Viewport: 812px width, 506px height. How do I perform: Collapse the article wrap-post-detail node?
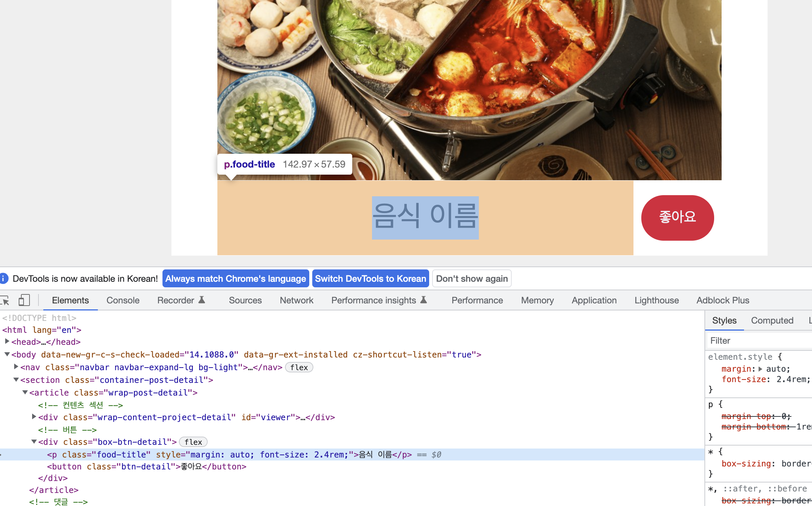(25, 392)
